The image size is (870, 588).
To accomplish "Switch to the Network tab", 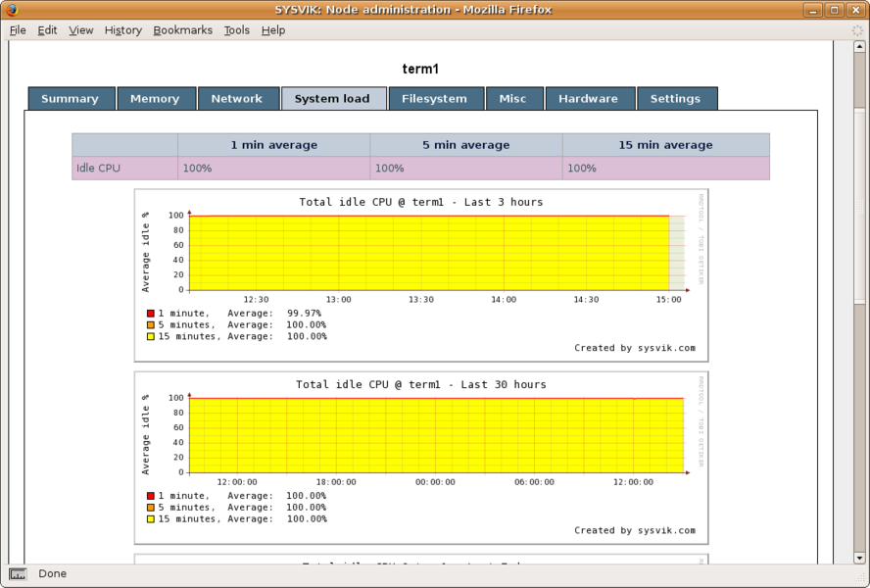I will [x=239, y=98].
